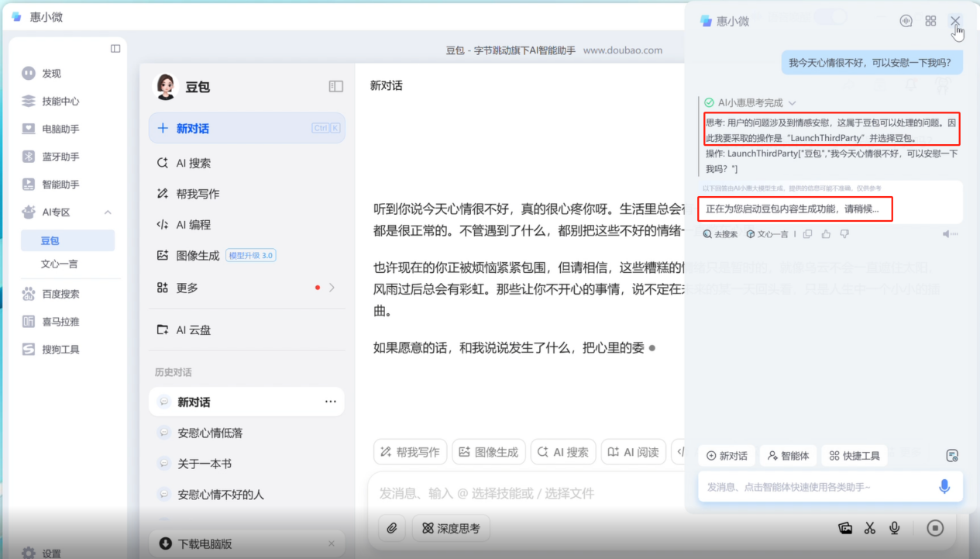This screenshot has height=559, width=980.
Task: Click the attachment paperclip icon in Doubao input
Action: [392, 527]
